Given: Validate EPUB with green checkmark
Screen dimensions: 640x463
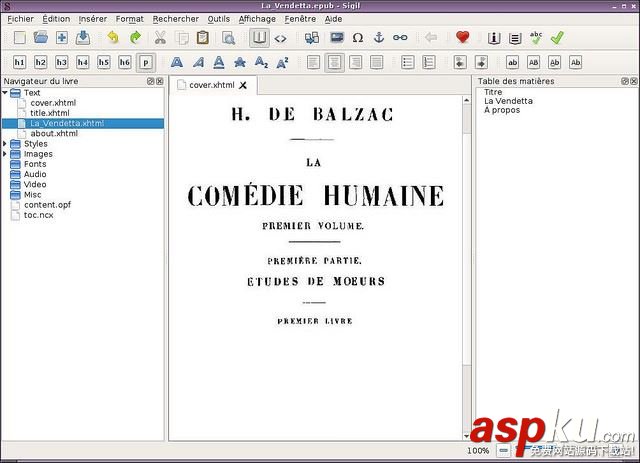Looking at the screenshot, I should click(557, 38).
